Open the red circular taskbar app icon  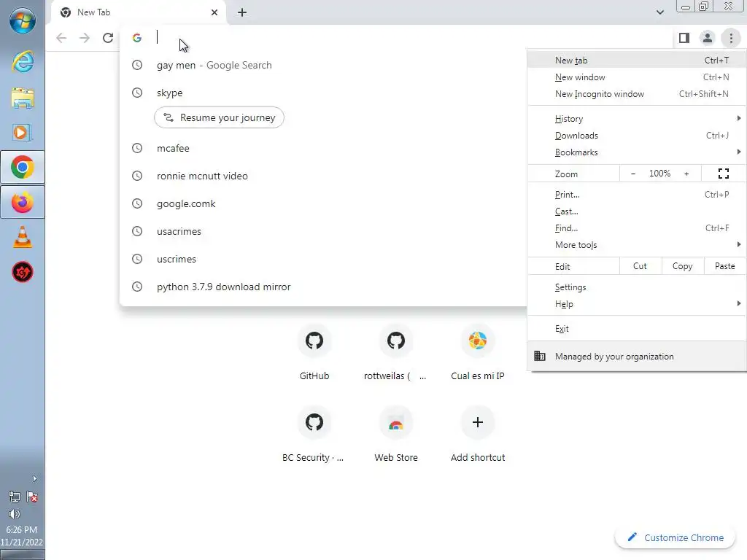(x=23, y=273)
